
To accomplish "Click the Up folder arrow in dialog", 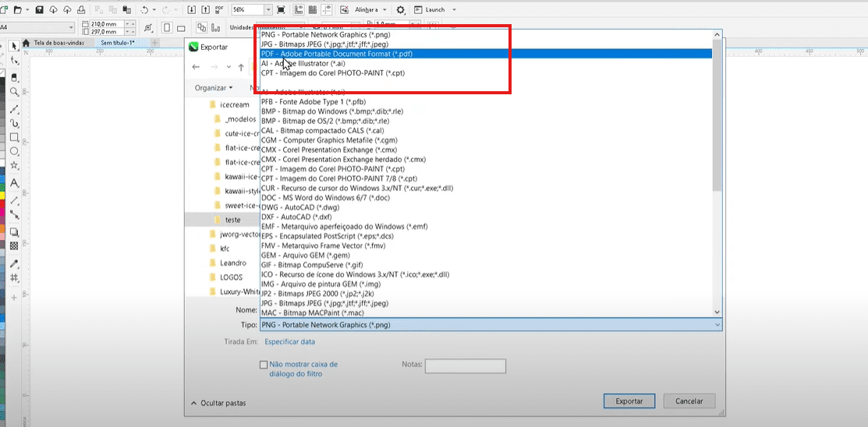I will point(241,67).
